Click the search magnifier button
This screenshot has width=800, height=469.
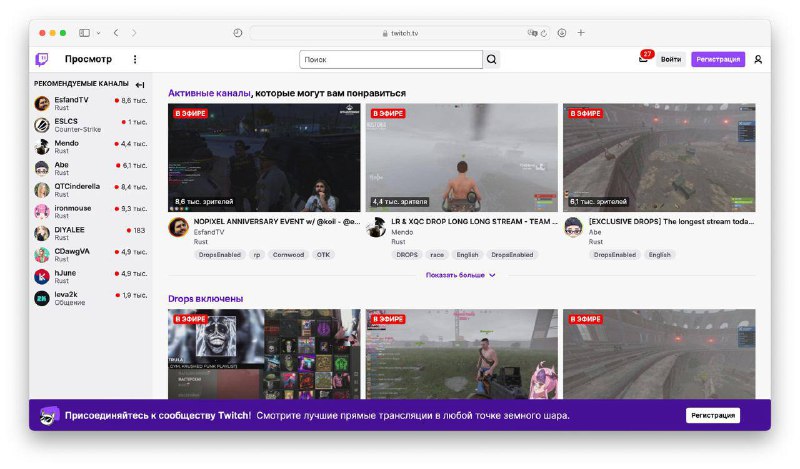click(x=491, y=60)
